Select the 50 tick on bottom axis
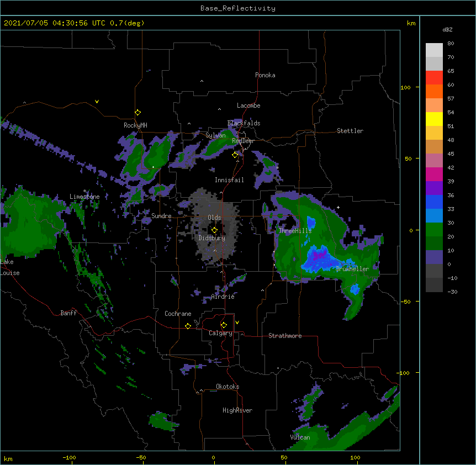This screenshot has height=465, width=476. click(284, 457)
